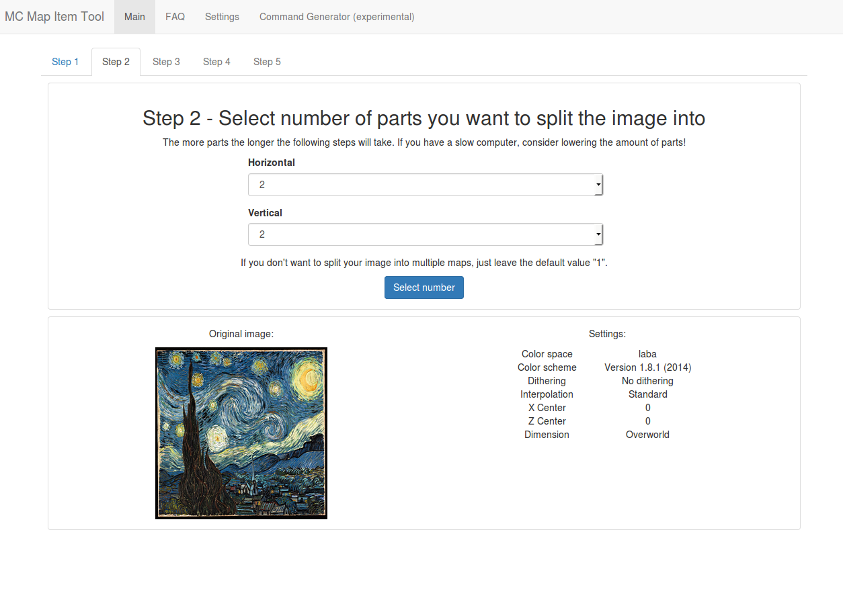Jump to the Step 5 tab
Screen dimensions: 843x616
coord(267,62)
